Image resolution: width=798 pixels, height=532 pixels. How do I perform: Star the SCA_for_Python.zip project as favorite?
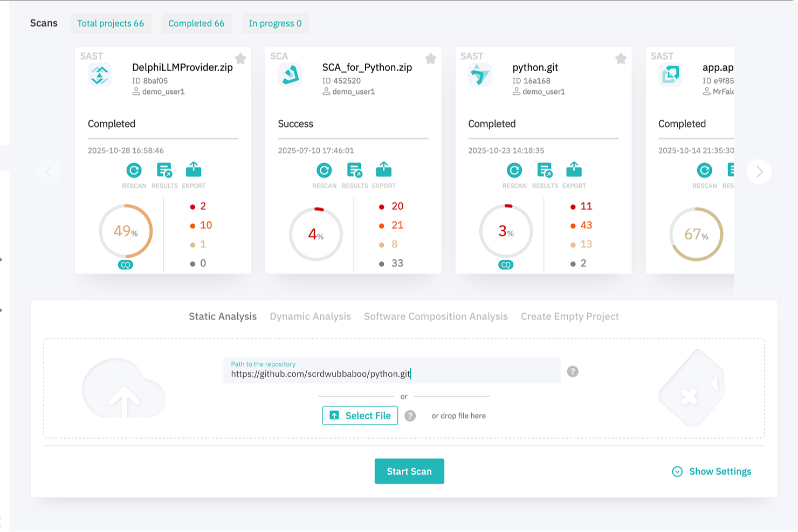pyautogui.click(x=431, y=58)
